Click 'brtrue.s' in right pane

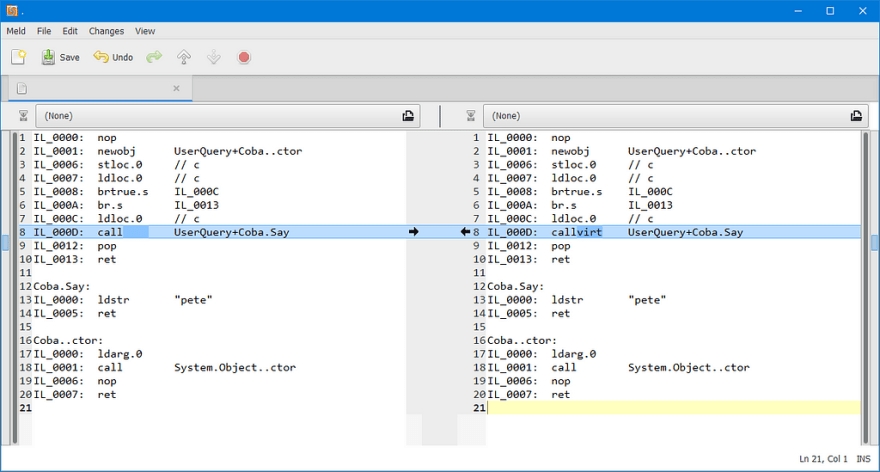click(576, 192)
